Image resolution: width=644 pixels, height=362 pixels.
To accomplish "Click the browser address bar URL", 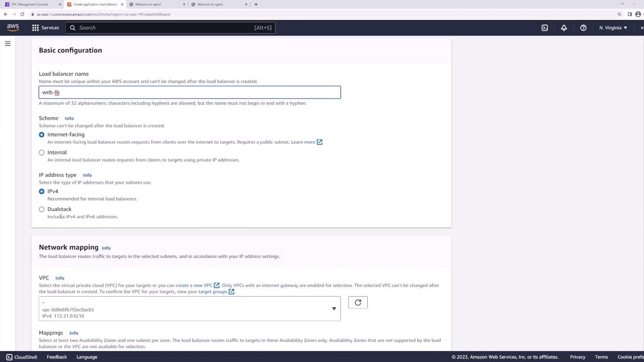I will coord(103,14).
